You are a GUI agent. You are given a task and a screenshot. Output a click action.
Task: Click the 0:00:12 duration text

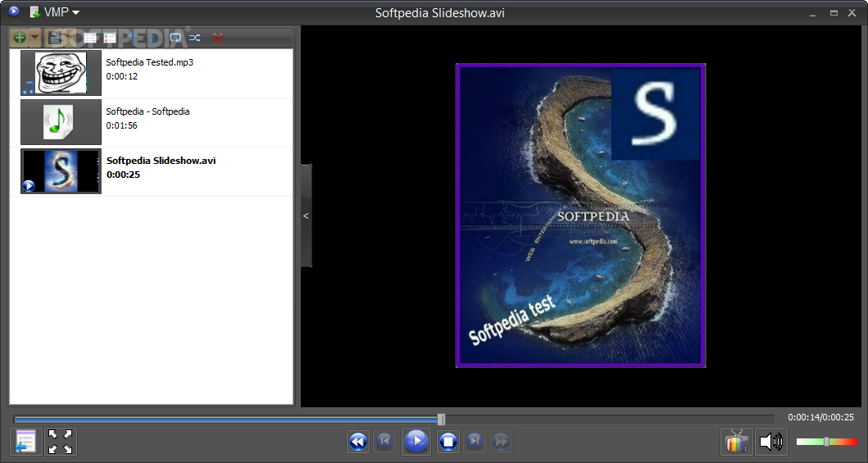122,76
